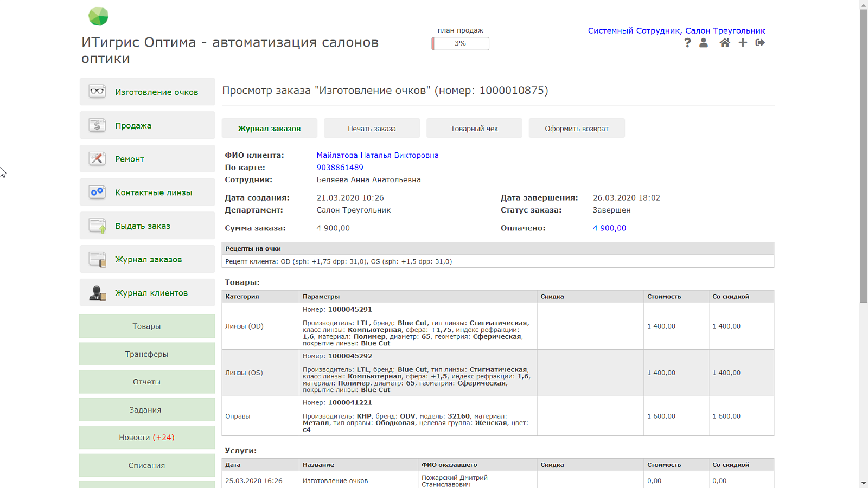The image size is (868, 488).
Task: Click the Изготовление очков service name cell
Action: (x=359, y=481)
